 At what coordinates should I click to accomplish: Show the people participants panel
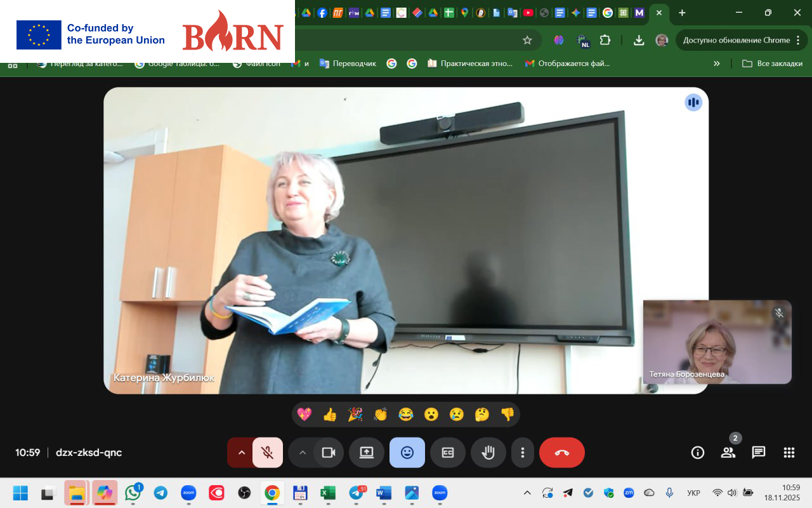click(728, 453)
